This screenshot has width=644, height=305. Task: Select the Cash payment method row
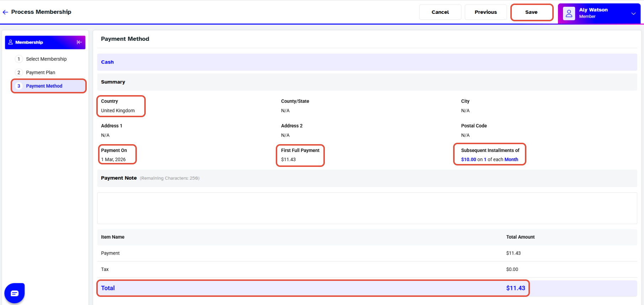pos(367,62)
